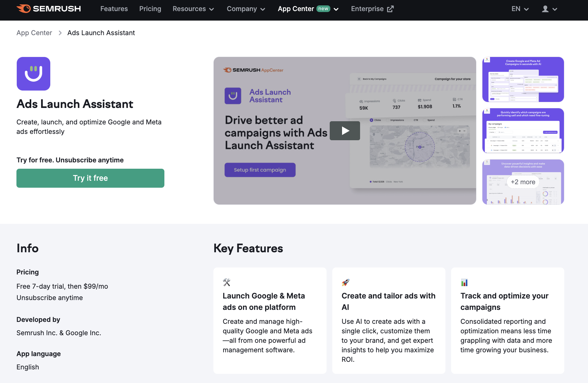Go back to App Center breadcrumb
This screenshot has height=383, width=588.
coord(34,33)
